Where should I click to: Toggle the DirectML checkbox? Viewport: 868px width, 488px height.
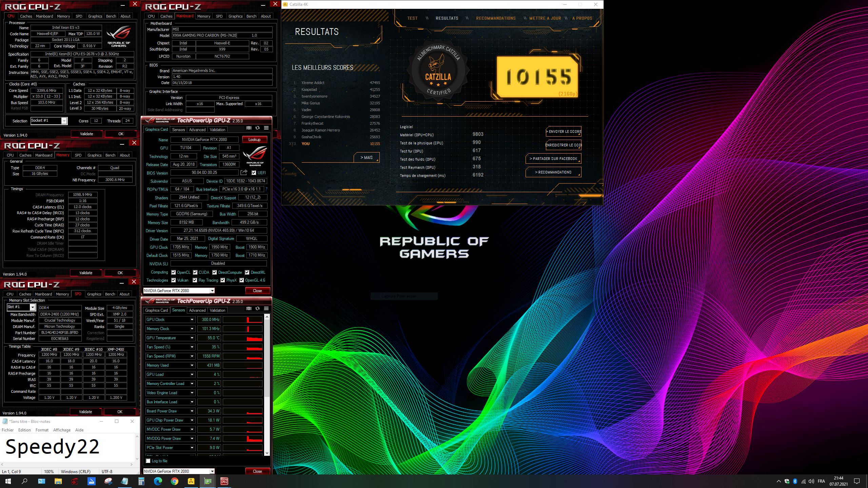[247, 272]
